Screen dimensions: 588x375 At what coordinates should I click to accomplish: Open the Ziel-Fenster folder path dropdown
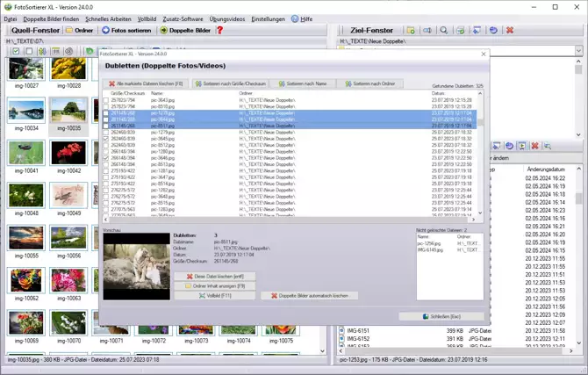578,50
